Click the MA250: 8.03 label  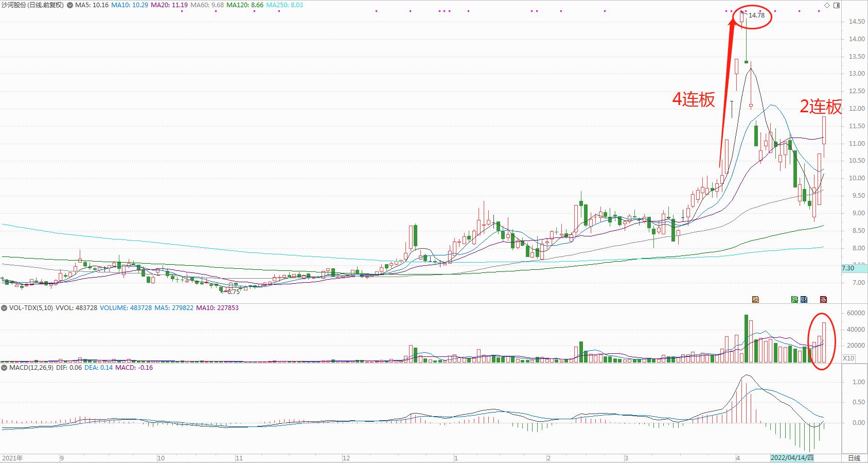click(285, 5)
